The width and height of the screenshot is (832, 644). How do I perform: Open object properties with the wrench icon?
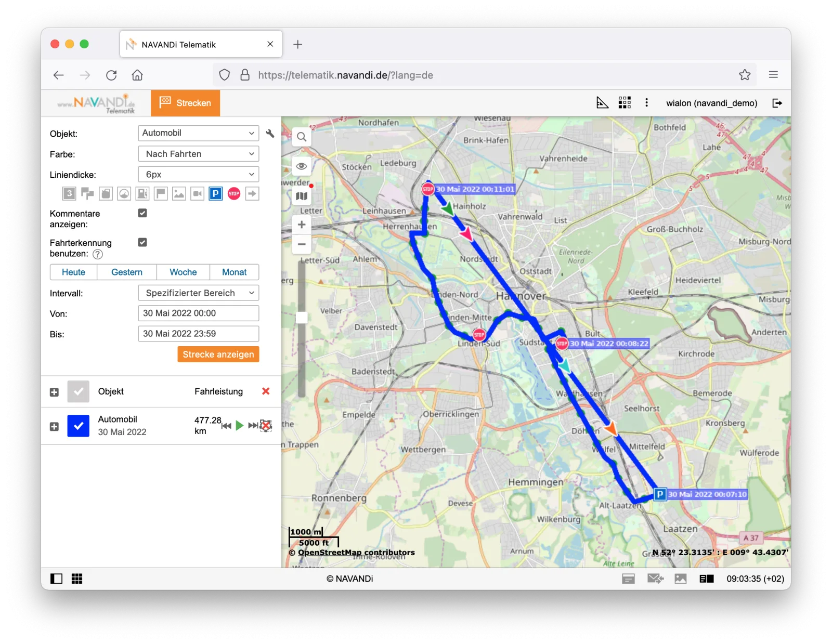270,134
